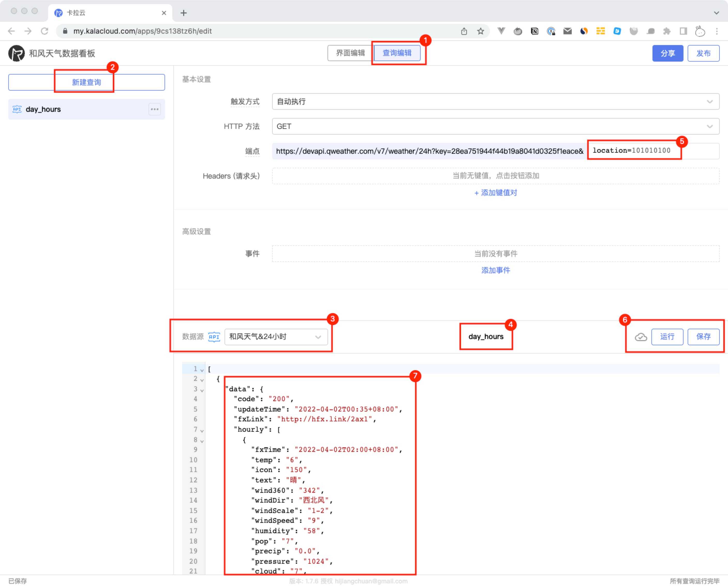Open the 数据源 和风天气&24小时 dropdown
Viewport: 728px width, 587px height.
click(x=276, y=337)
